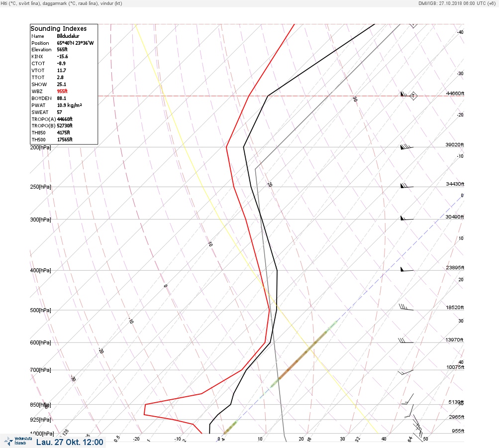Select the wind barb at 400 hPa
The height and width of the screenshot is (448, 499).
coord(406,270)
